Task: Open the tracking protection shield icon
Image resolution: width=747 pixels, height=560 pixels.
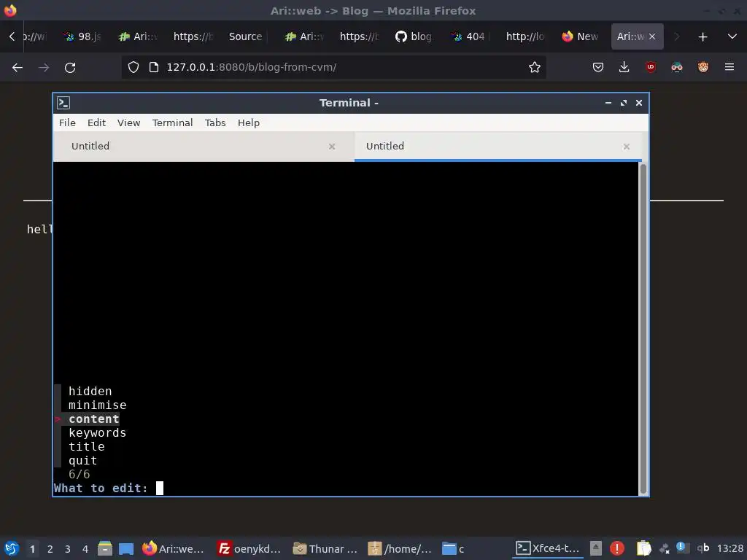Action: [133, 68]
